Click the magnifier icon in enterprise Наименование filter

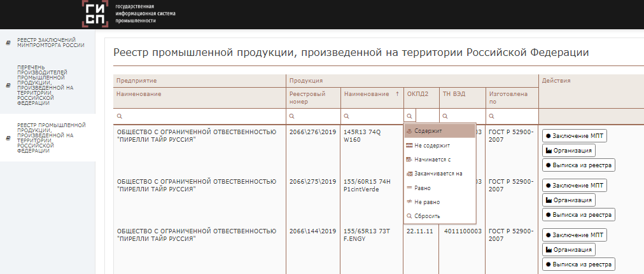pyautogui.click(x=120, y=117)
